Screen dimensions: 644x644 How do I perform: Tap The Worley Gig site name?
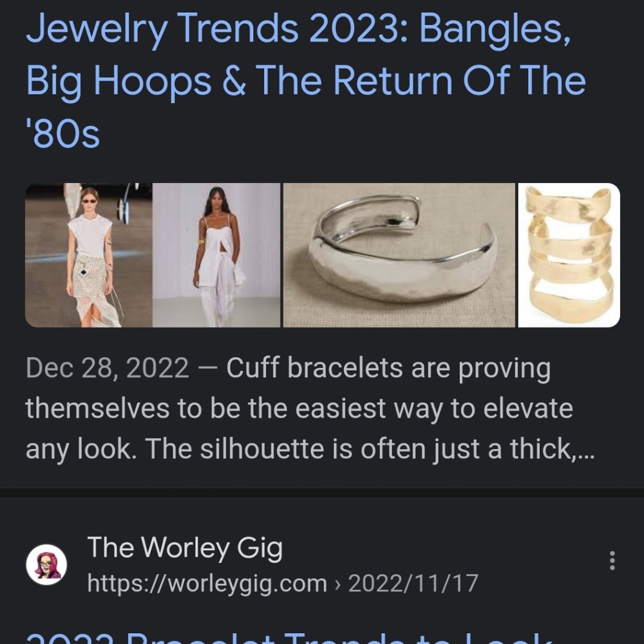185,548
